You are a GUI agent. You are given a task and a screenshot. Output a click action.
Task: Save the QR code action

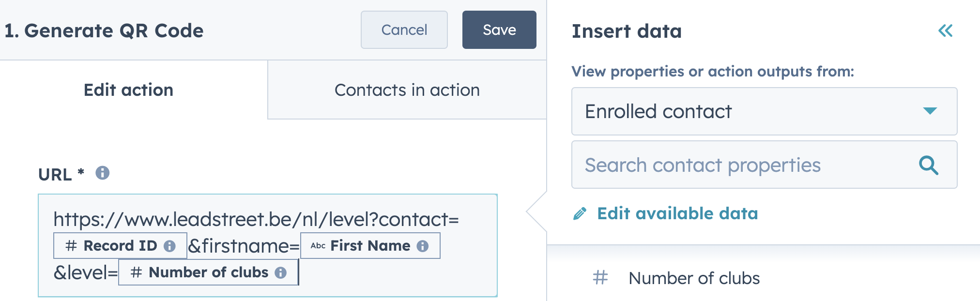(499, 30)
